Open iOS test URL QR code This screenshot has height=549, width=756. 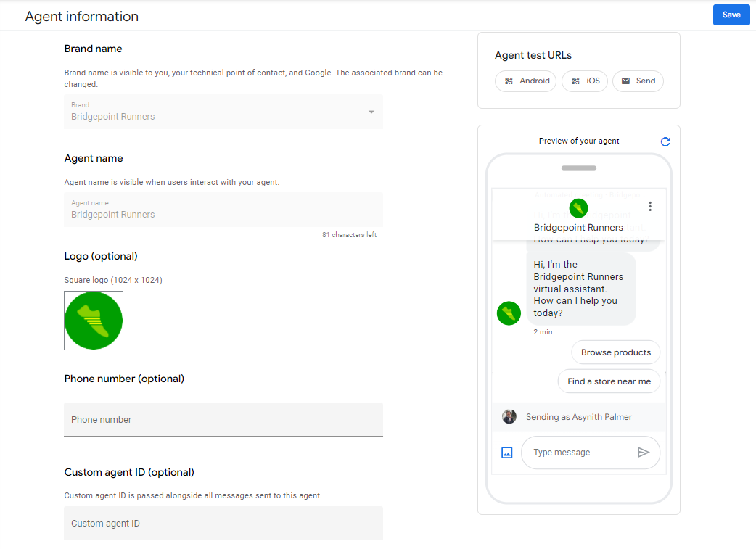tap(585, 81)
